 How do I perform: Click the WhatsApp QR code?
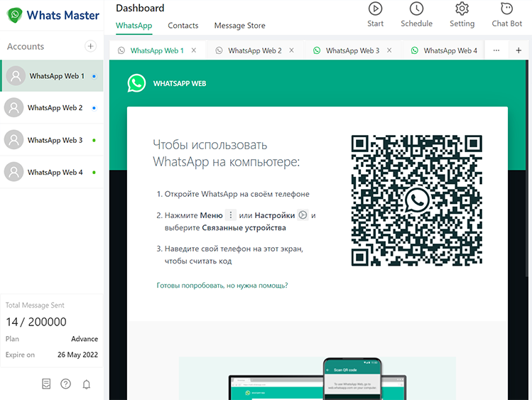[x=417, y=200]
